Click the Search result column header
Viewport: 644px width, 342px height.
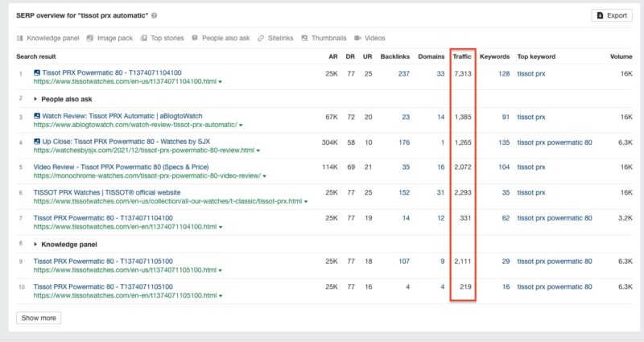(x=36, y=56)
